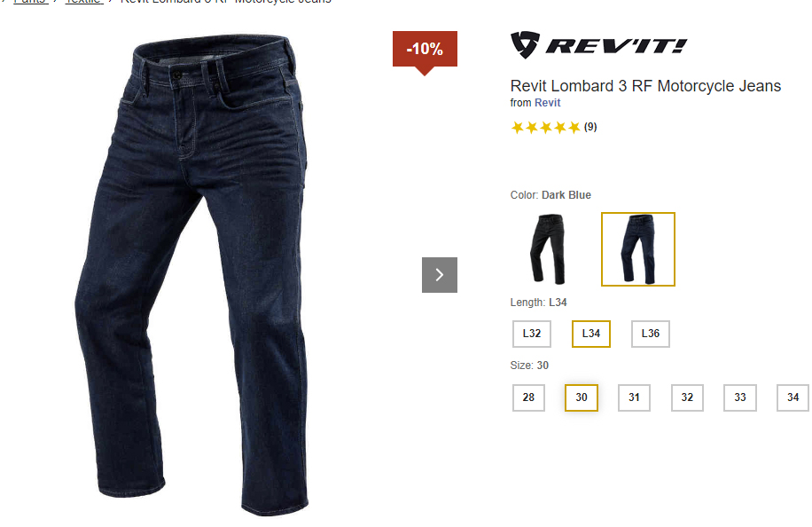
Task: Select the dark blue jeans color swatch
Action: (638, 249)
